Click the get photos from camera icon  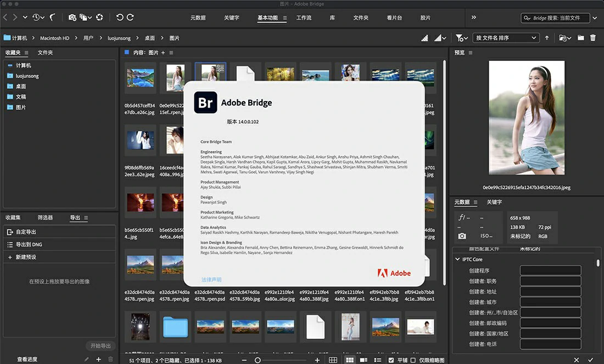pos(72,18)
